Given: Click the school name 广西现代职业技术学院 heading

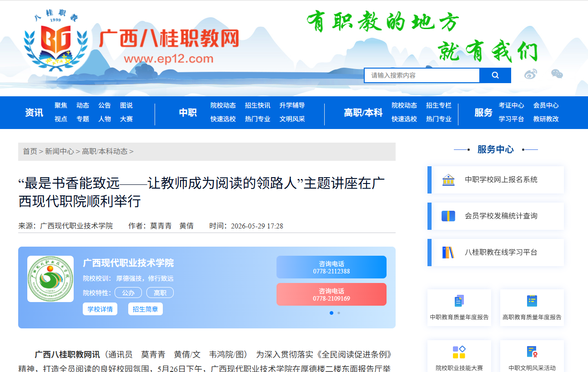Looking at the screenshot, I should (128, 263).
